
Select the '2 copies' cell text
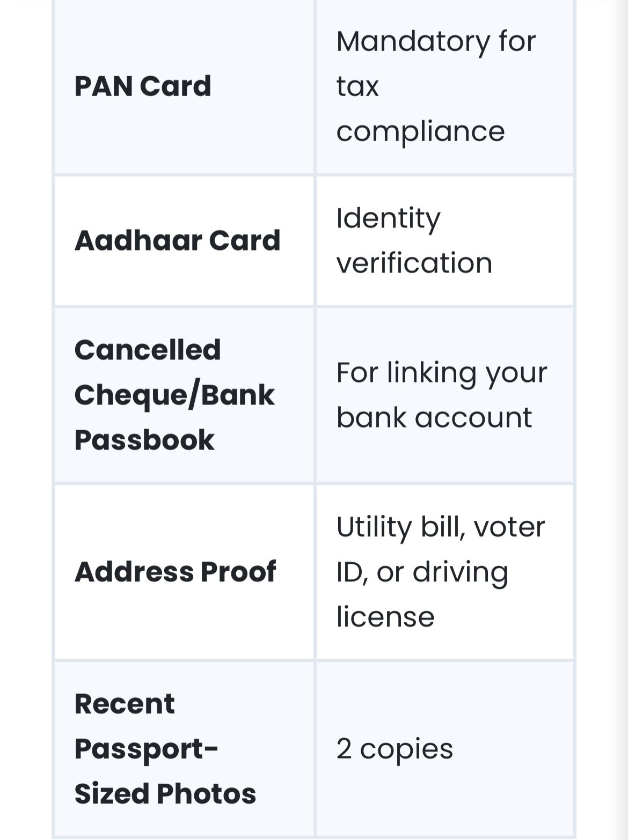pos(395,749)
